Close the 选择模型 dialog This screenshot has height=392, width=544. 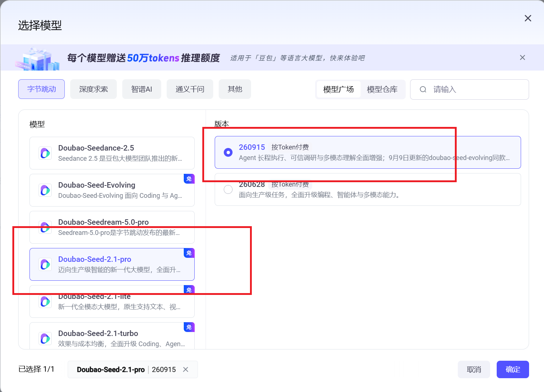528,18
